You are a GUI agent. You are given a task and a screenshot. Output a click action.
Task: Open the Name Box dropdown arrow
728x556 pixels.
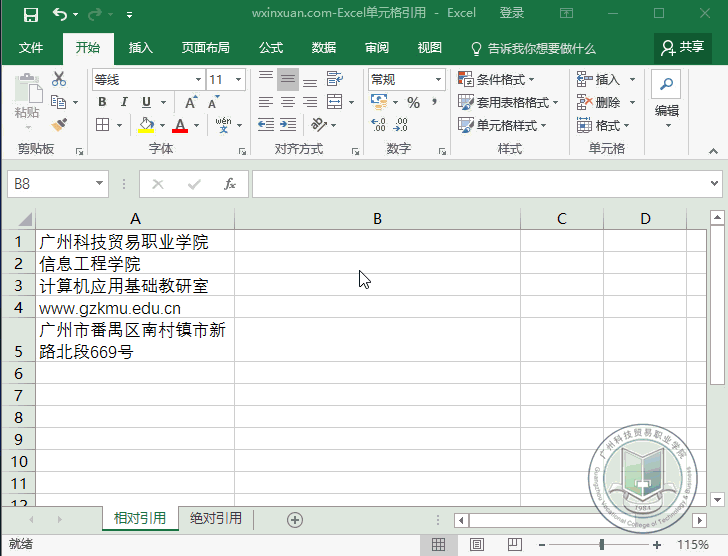[99, 184]
